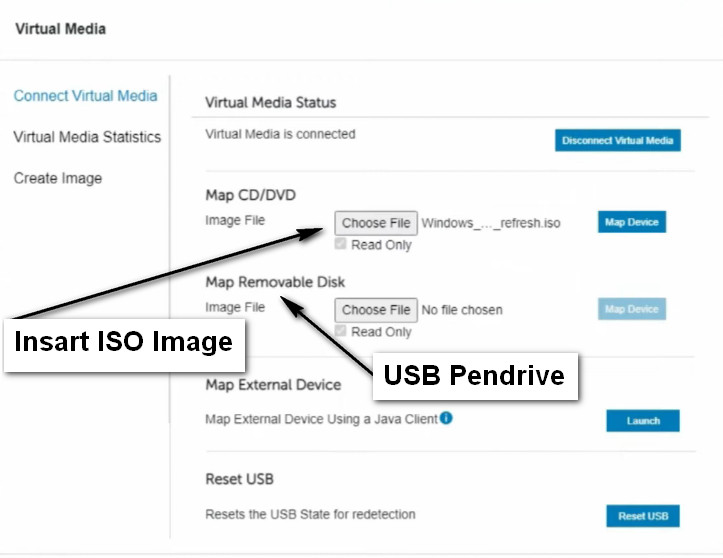
Task: Disconnect the virtual media
Action: coord(617,140)
